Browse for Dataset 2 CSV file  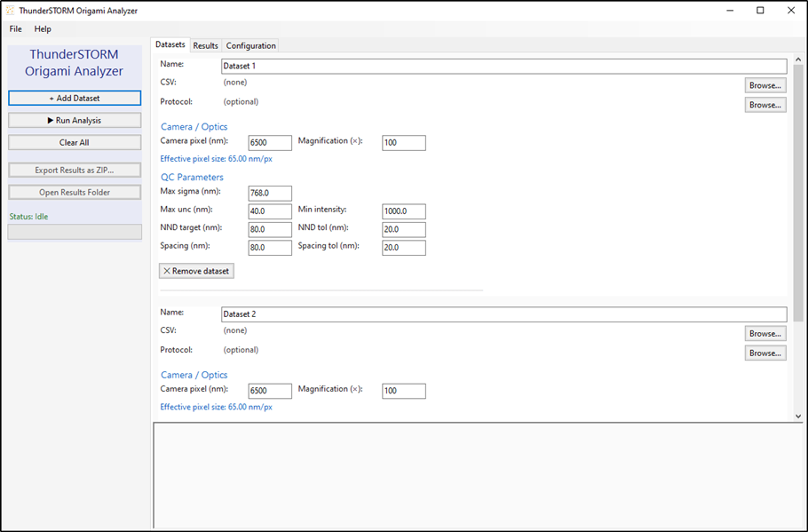click(x=765, y=334)
